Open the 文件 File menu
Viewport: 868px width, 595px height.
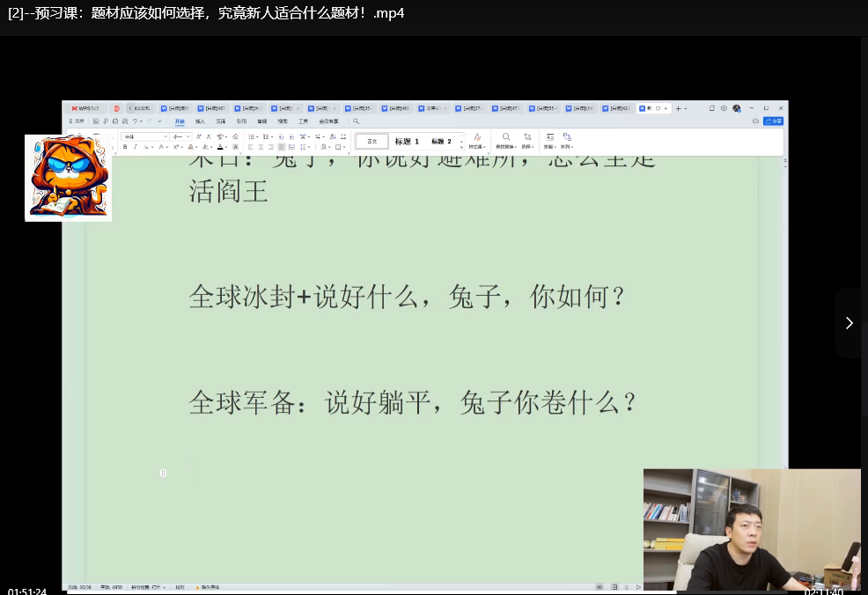pos(77,121)
